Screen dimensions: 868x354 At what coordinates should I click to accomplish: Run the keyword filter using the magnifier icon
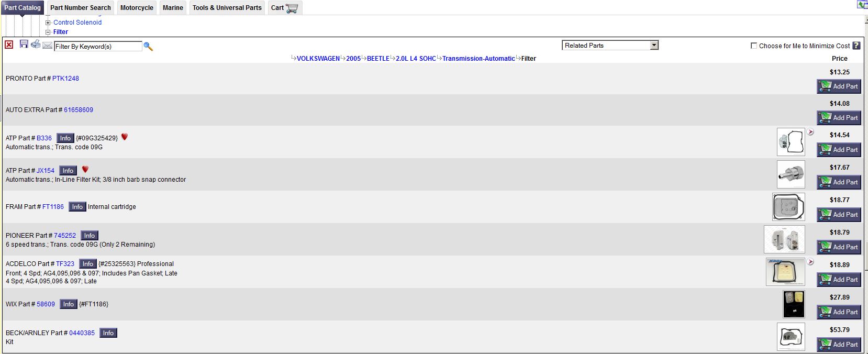[x=148, y=47]
